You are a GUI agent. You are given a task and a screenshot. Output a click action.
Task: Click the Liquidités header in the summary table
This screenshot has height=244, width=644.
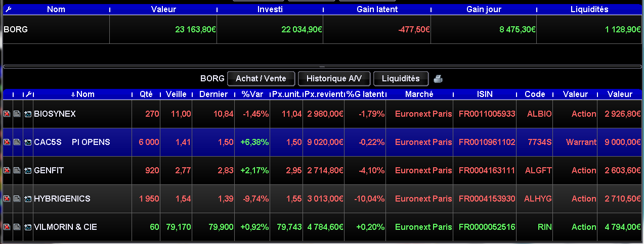(x=589, y=9)
